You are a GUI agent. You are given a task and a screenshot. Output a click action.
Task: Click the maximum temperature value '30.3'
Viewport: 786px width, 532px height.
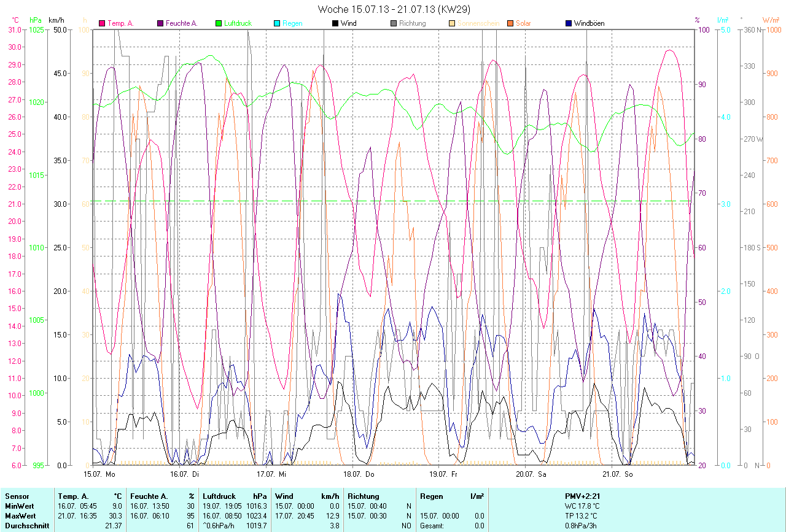115,515
